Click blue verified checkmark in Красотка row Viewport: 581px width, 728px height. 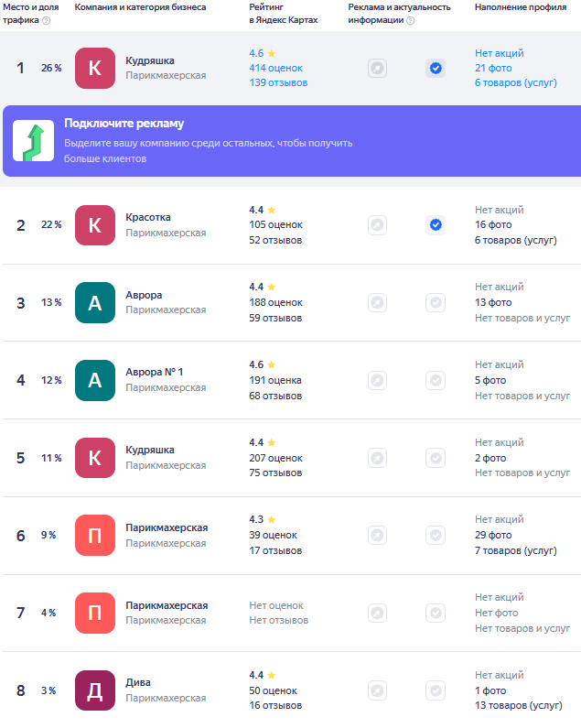tap(436, 224)
